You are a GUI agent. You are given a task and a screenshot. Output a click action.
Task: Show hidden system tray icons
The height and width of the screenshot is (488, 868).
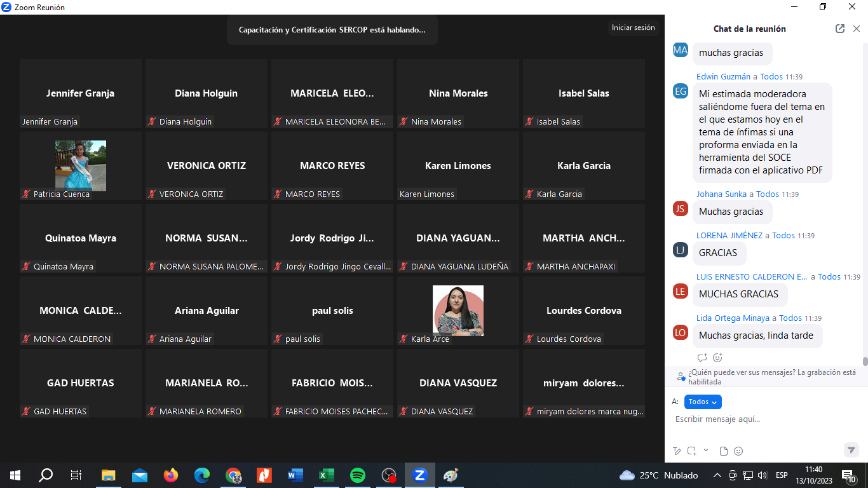click(717, 475)
